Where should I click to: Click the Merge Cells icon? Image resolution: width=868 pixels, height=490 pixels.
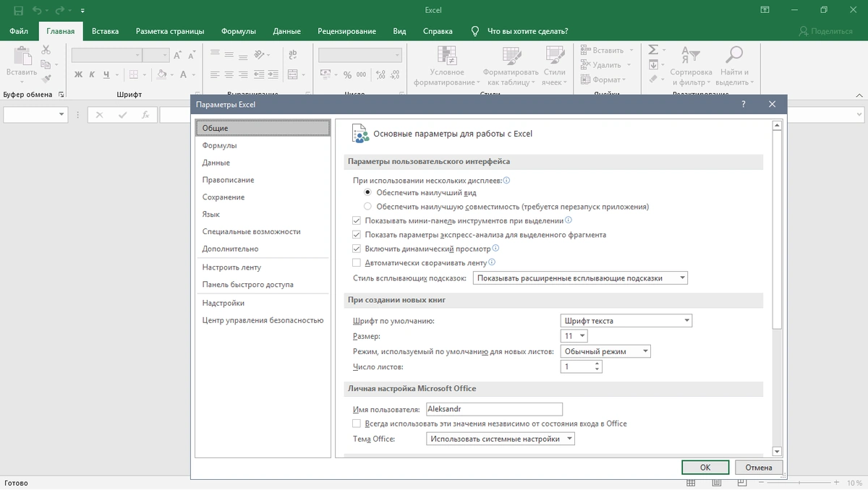pos(293,74)
